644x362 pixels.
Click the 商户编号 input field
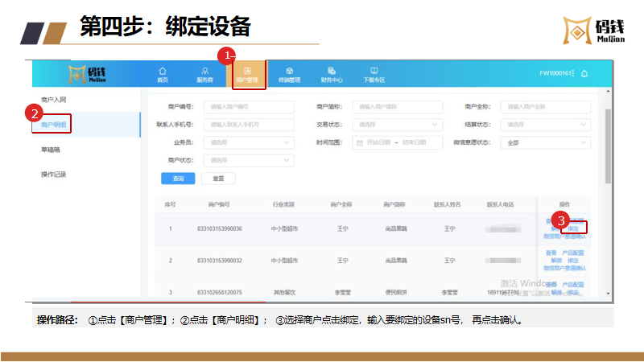[x=249, y=107]
